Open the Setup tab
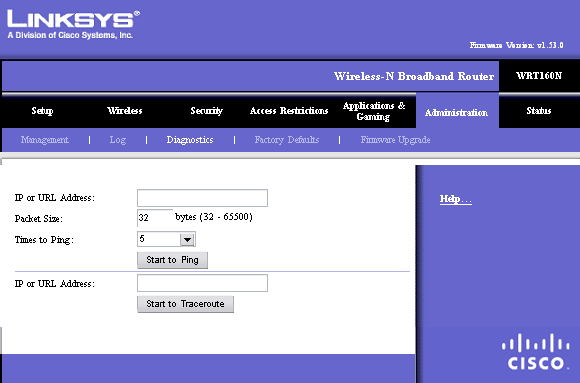The height and width of the screenshot is (383, 580). tap(42, 111)
